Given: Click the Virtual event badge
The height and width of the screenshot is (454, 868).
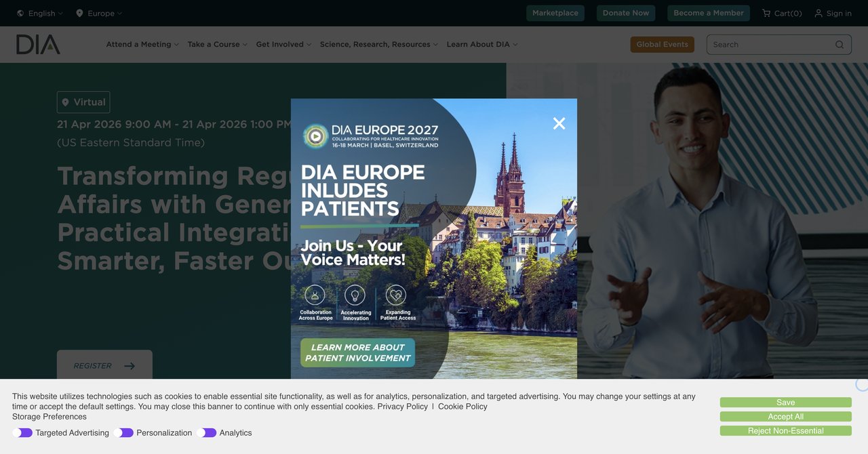Looking at the screenshot, I should tap(83, 102).
